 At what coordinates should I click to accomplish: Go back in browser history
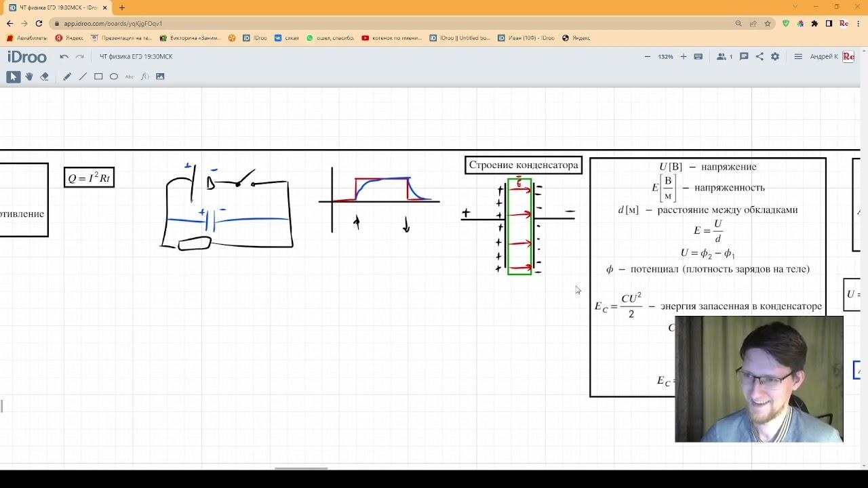pos(9,23)
